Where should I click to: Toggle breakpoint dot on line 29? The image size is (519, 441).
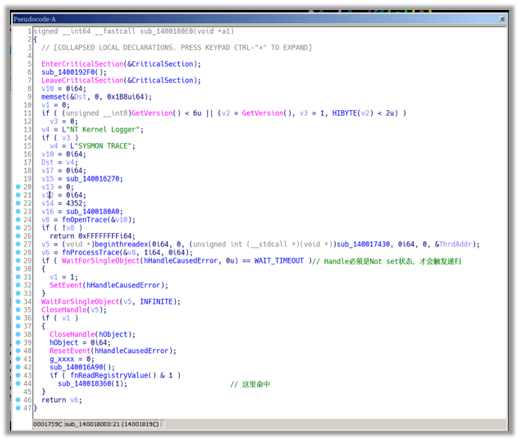[18, 261]
